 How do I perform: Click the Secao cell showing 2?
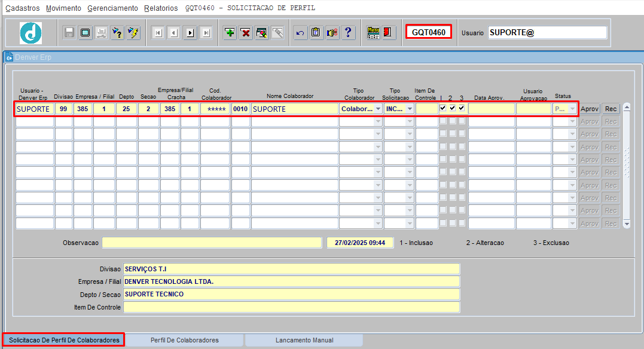(x=148, y=109)
